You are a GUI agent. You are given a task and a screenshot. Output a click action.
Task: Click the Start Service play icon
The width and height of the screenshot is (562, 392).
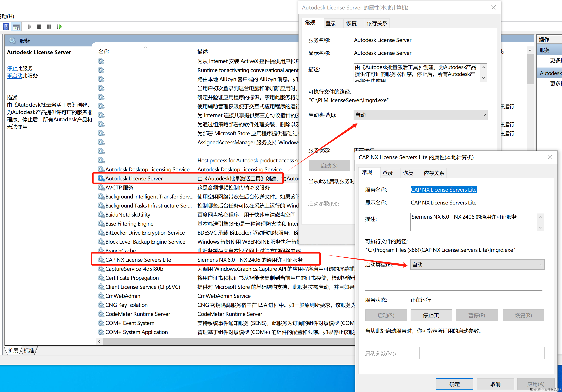coord(30,26)
